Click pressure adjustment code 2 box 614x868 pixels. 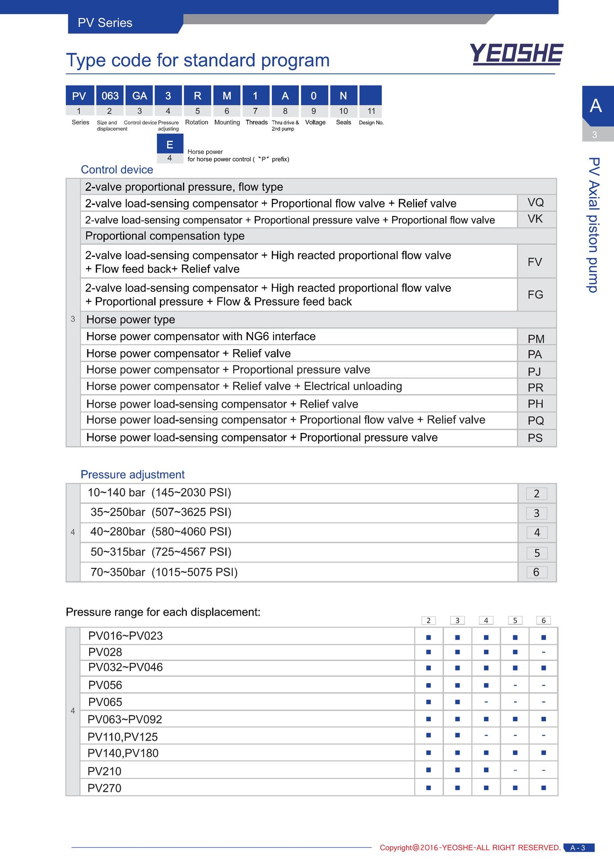pyautogui.click(x=537, y=494)
